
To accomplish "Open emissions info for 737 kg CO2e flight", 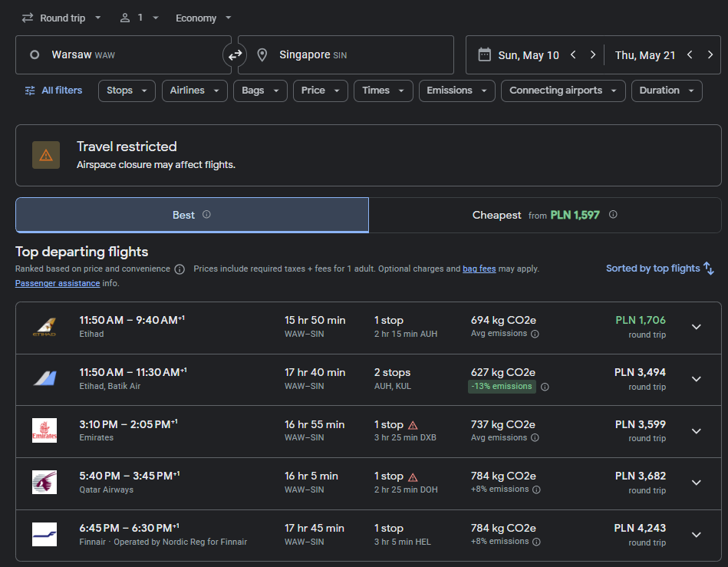I will coord(535,438).
